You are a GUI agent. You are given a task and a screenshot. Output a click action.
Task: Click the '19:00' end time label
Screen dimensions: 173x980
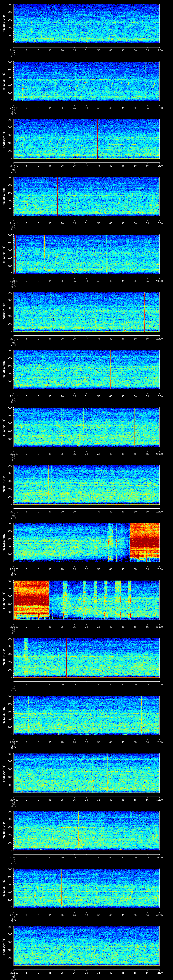tap(159, 166)
